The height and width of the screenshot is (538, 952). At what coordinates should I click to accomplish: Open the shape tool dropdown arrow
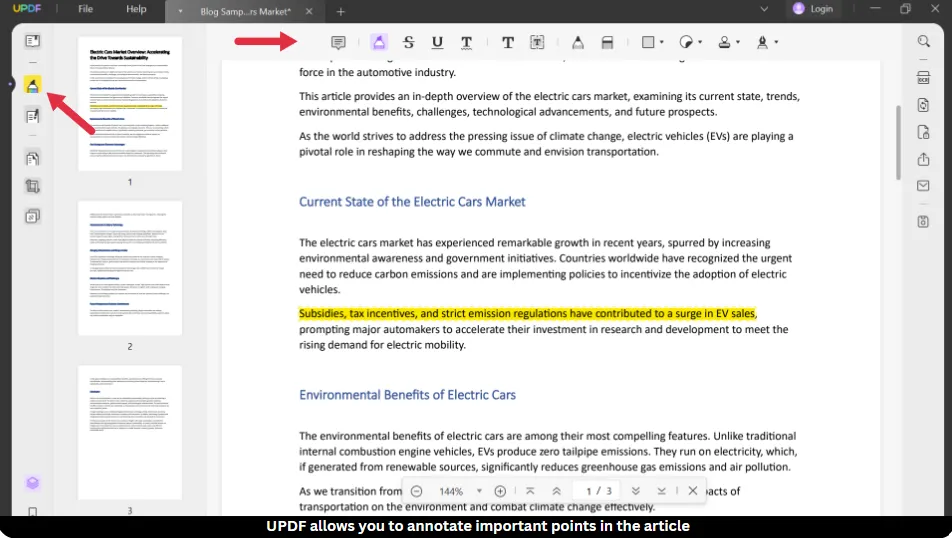(x=662, y=43)
